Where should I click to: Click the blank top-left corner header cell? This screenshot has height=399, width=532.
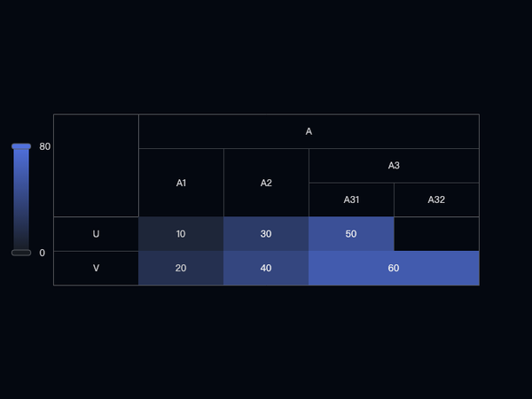96,166
